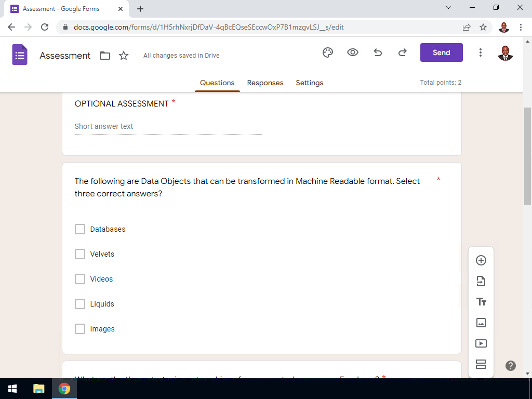The width and height of the screenshot is (532, 399).
Task: Tick the Videos checkbox
Action: tap(80, 279)
